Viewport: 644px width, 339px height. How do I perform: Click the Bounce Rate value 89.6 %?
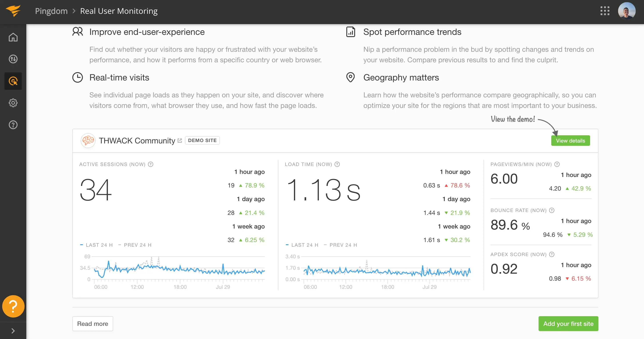pos(510,225)
